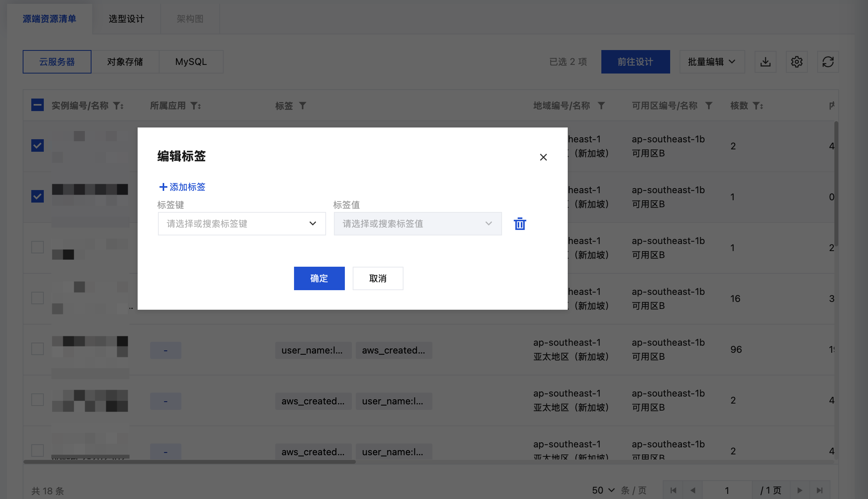The height and width of the screenshot is (499, 868).
Task: Click filter icon on 可用区编号/名称 column
Action: pyautogui.click(x=708, y=106)
